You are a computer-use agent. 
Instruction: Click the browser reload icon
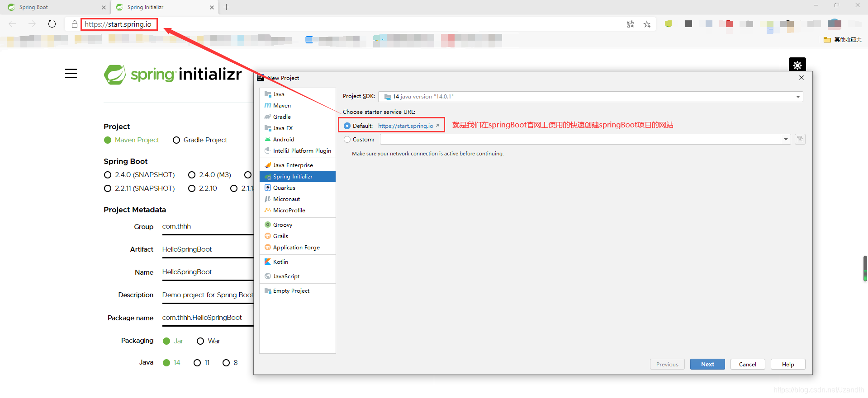pyautogui.click(x=52, y=24)
